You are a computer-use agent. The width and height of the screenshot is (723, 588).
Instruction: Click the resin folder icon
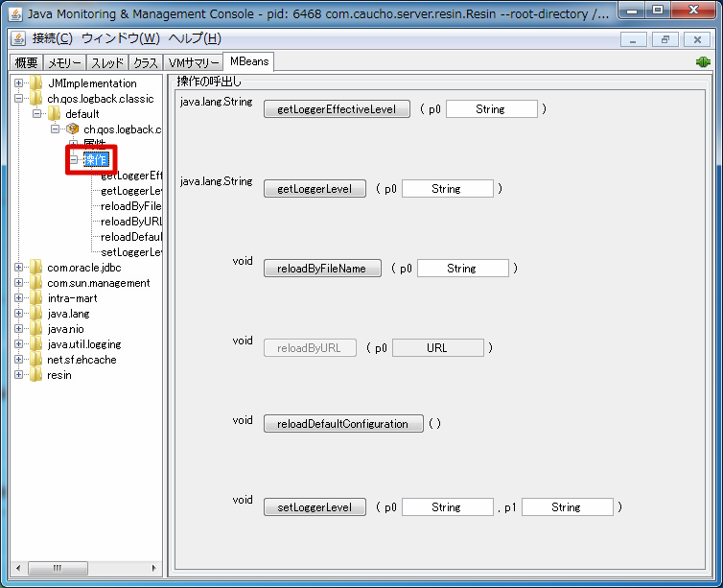[36, 374]
